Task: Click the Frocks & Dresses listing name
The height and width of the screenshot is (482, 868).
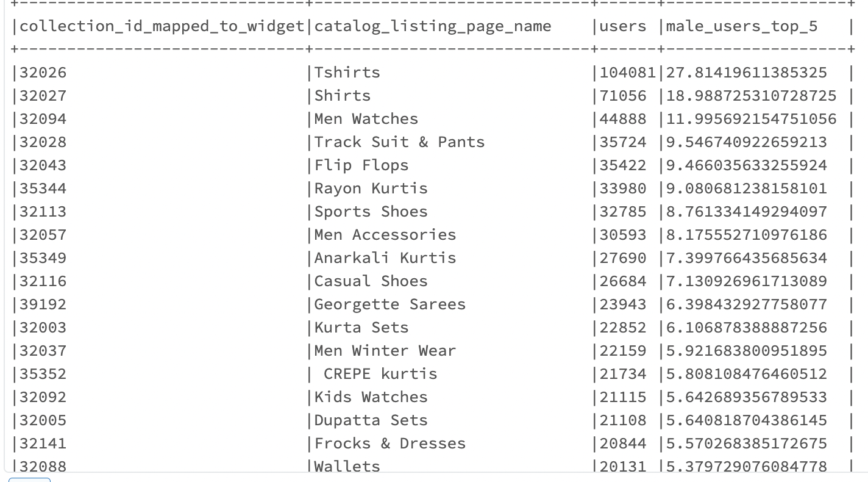Action: tap(390, 444)
